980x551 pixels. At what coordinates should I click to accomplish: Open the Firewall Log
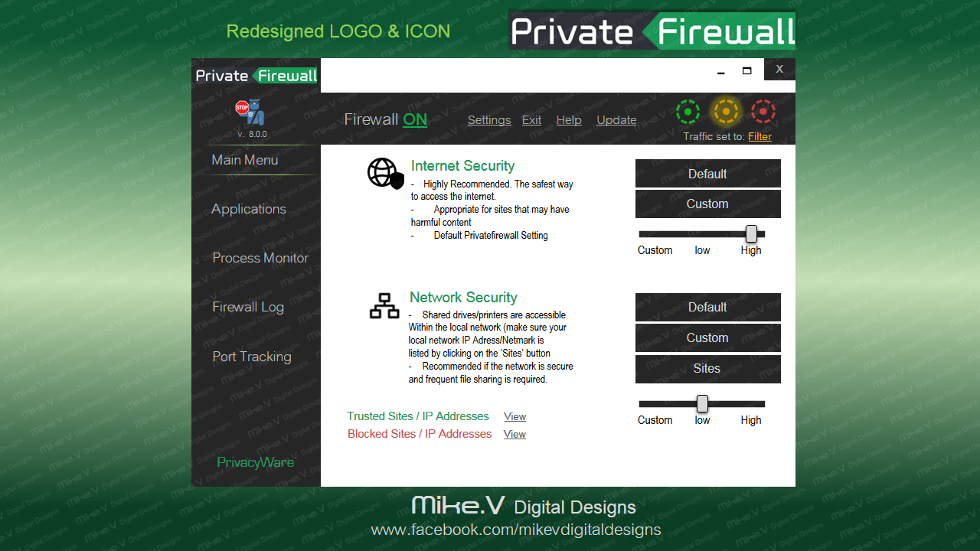coord(248,307)
